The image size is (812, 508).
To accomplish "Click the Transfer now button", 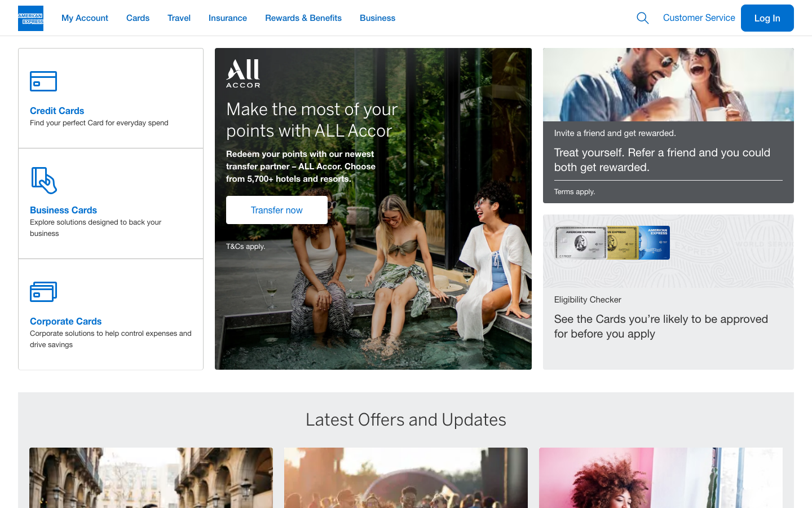I will 276,210.
